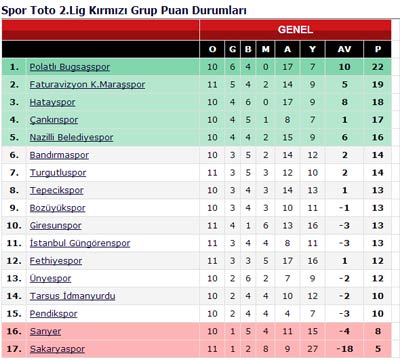The width and height of the screenshot is (400, 360).
Task: Open the Sakaryaspor team page
Action: 57,349
